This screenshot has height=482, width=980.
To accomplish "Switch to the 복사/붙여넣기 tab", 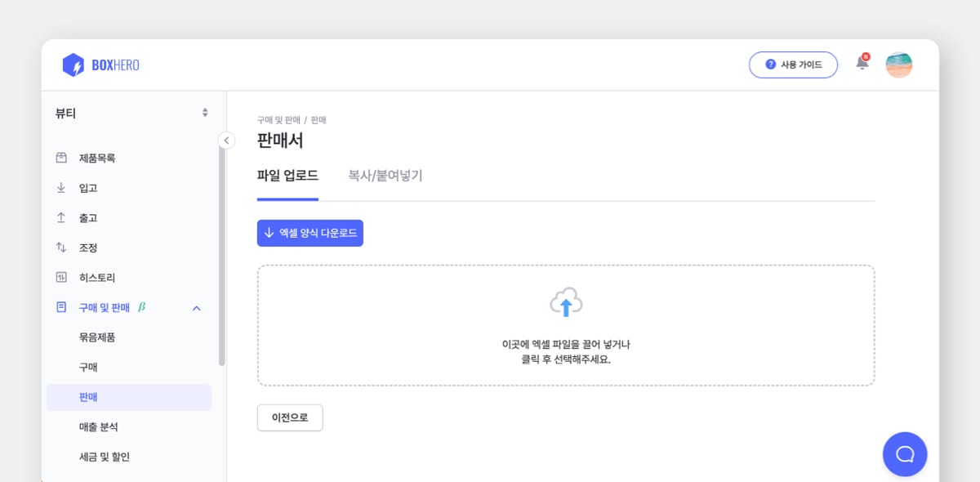I will [x=384, y=175].
